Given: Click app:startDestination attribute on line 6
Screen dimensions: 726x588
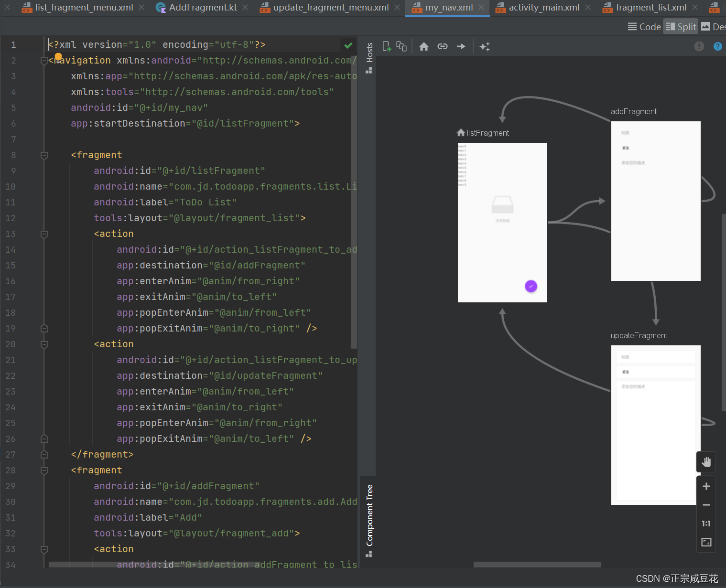Looking at the screenshot, I should pyautogui.click(x=185, y=124).
